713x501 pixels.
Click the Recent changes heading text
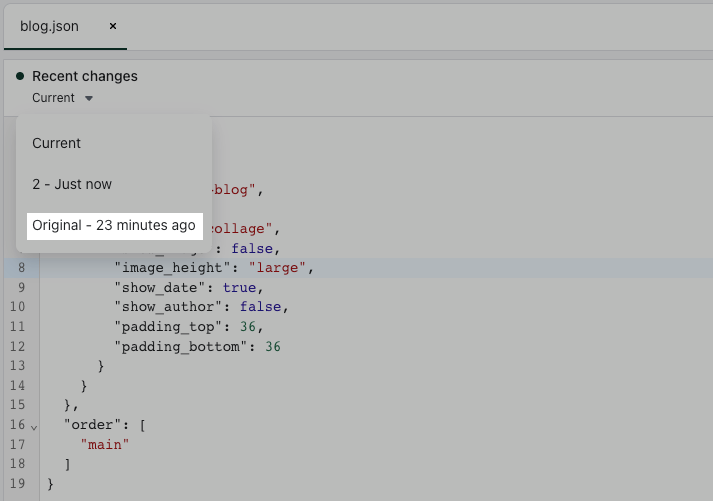tap(85, 76)
